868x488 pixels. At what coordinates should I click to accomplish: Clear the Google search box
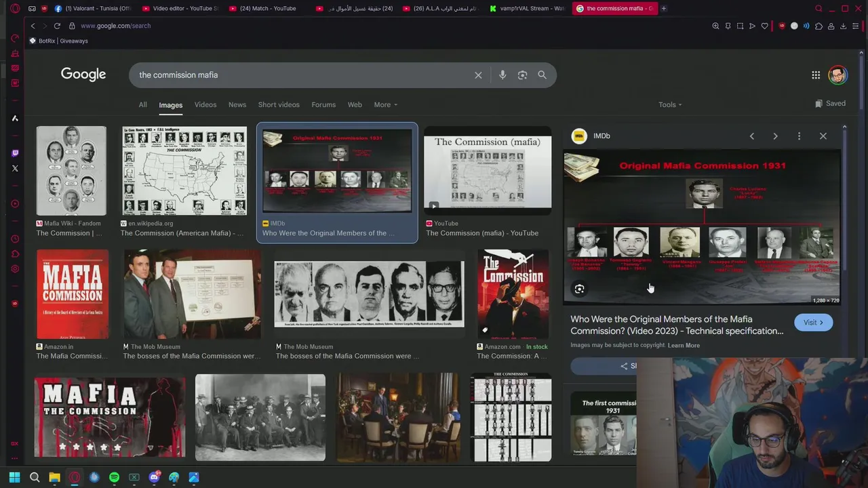tap(478, 75)
